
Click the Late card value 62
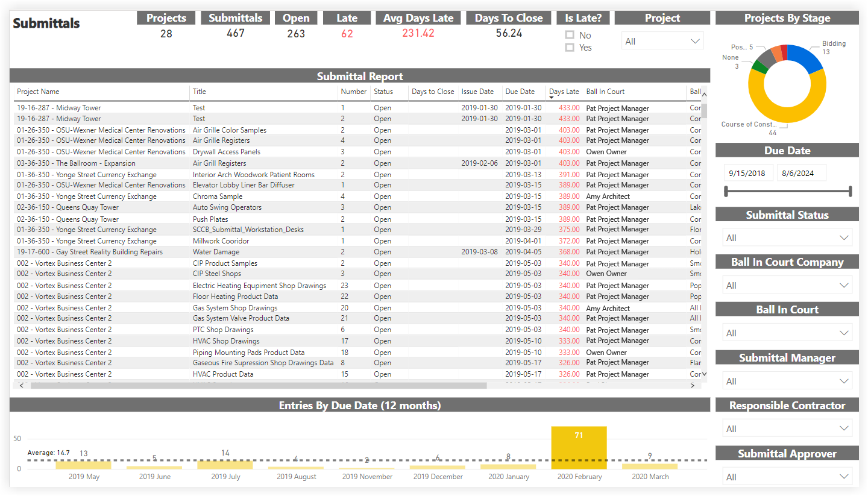pyautogui.click(x=347, y=34)
